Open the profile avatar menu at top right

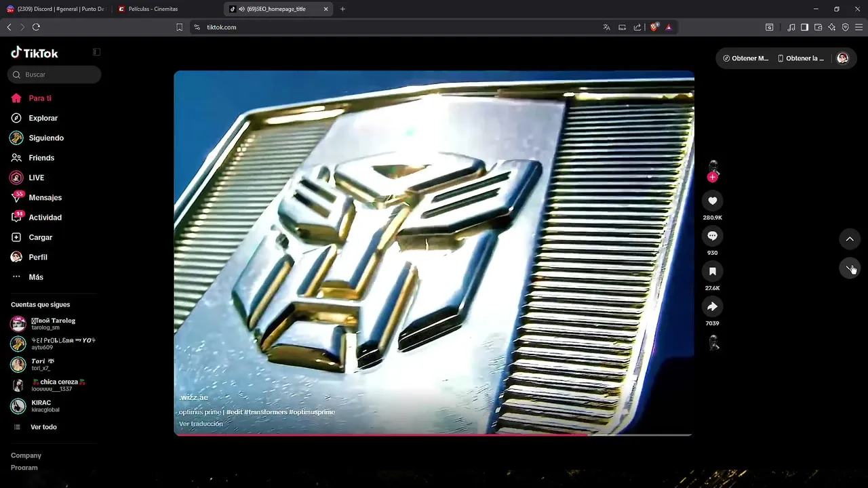[x=843, y=58]
